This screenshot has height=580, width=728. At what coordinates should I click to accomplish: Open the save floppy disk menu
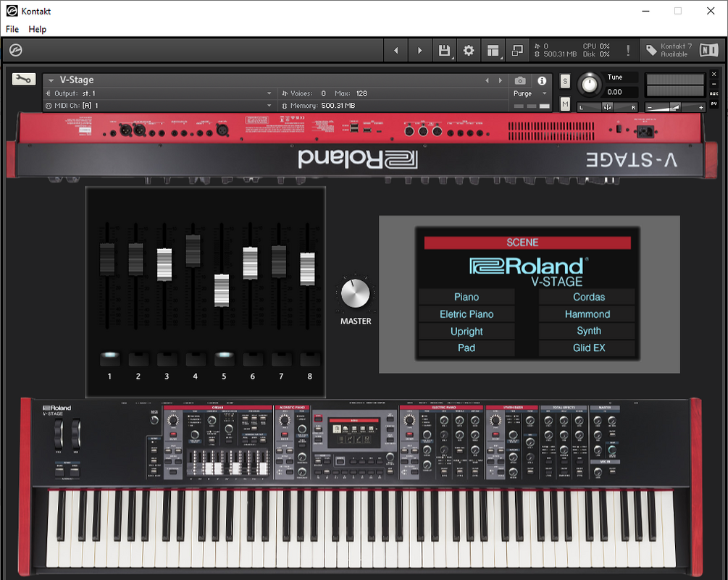[444, 50]
